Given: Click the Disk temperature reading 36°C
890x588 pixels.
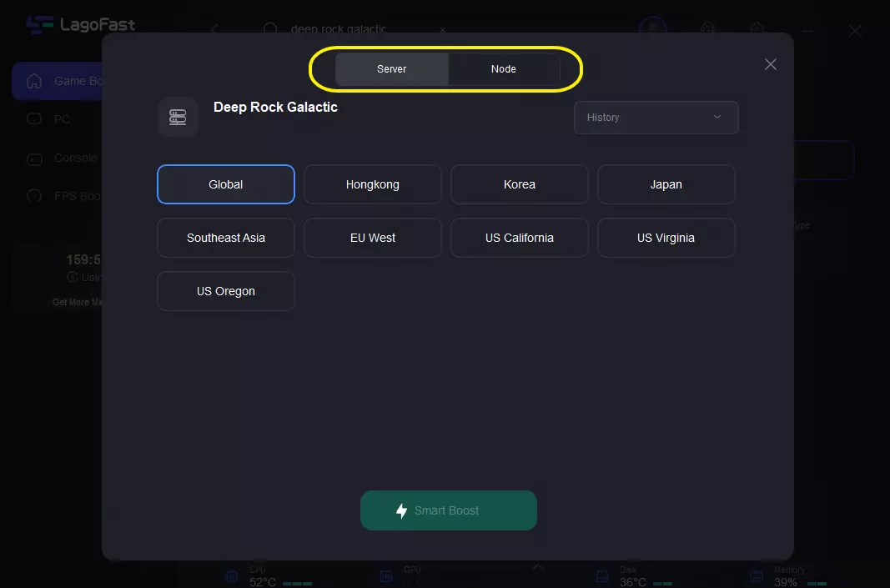Looking at the screenshot, I should pos(633,582).
